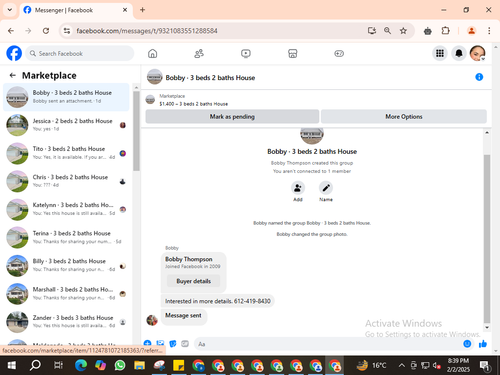500x375 pixels.
Task: Open Billy 3 beds 2 baths conversation
Action: (x=66, y=265)
